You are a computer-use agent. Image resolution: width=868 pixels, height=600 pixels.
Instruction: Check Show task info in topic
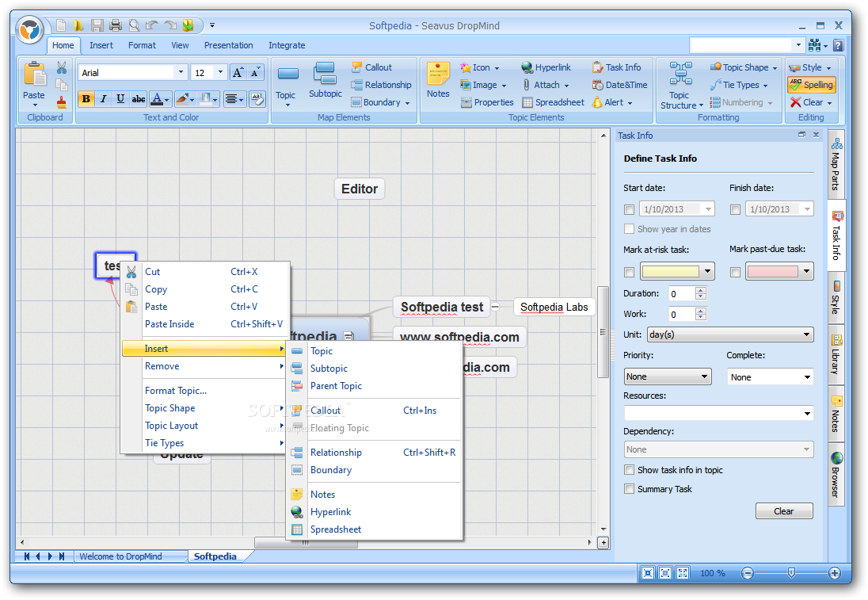tap(629, 470)
